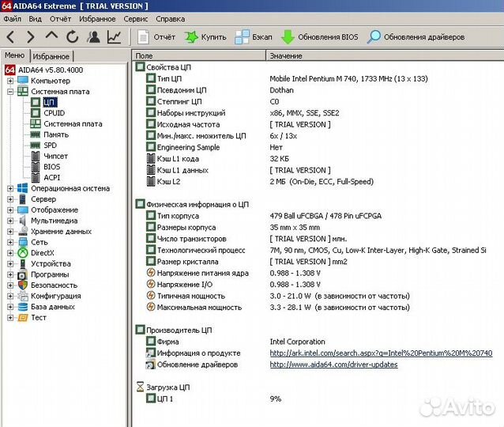Select the Максимальная мощность row

(x=318, y=308)
